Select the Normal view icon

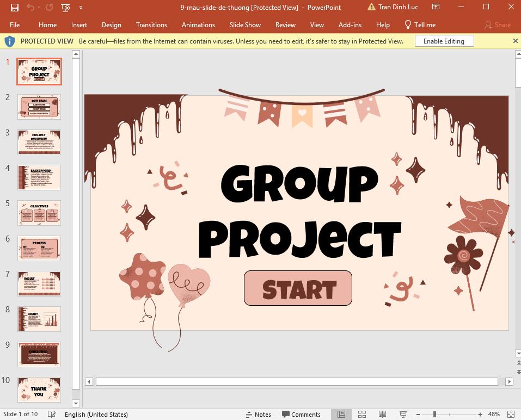(342, 414)
